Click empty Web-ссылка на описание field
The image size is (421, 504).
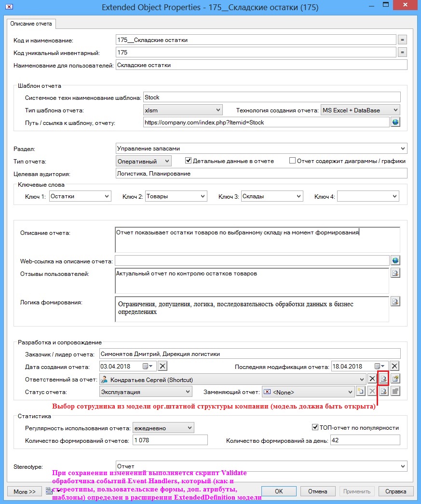pos(252,260)
